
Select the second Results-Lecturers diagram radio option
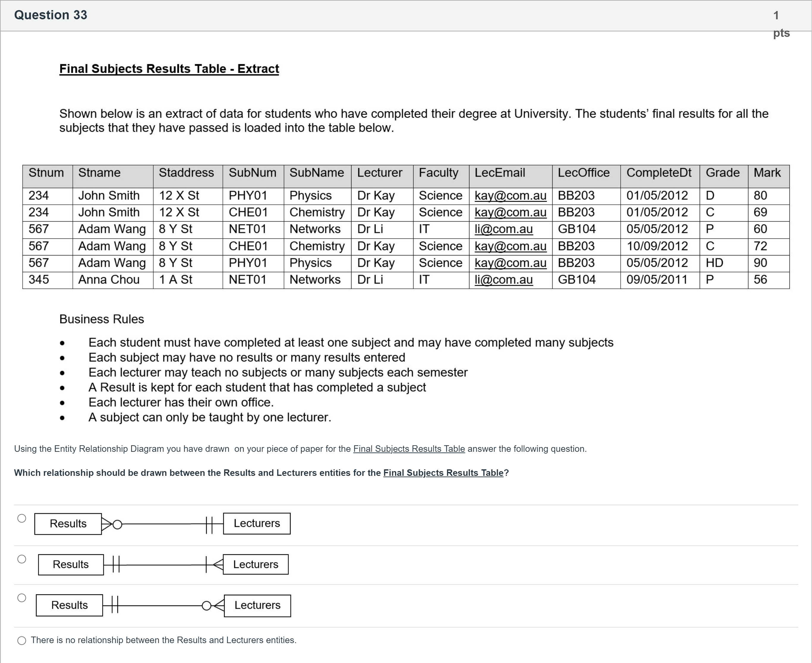(x=22, y=559)
